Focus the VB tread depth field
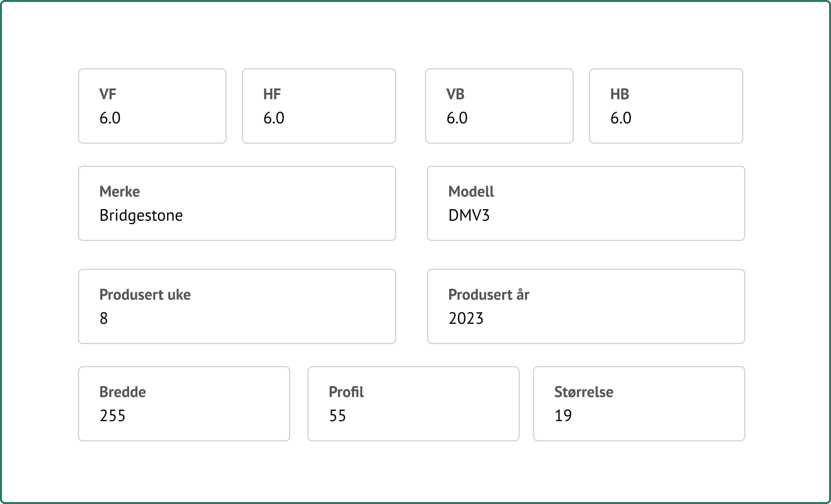 (499, 106)
